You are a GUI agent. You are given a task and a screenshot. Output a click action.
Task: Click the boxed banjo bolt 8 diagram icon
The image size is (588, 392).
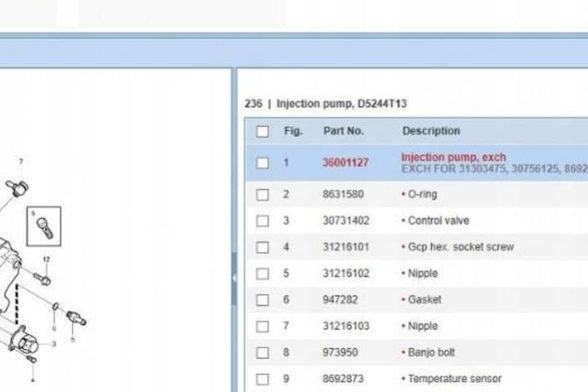(x=43, y=226)
